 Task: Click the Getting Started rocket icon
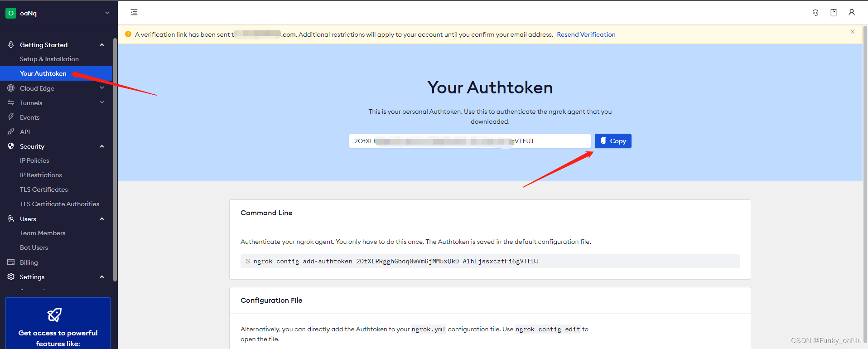(11, 44)
